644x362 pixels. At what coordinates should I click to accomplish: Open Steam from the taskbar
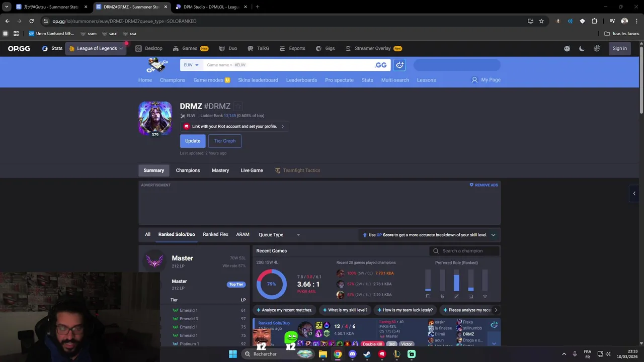coord(367,354)
